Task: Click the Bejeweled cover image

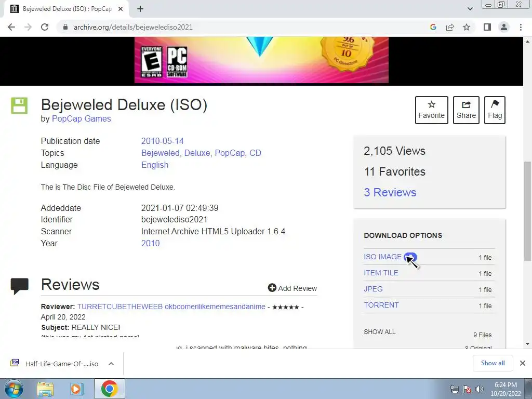Action: (262, 60)
